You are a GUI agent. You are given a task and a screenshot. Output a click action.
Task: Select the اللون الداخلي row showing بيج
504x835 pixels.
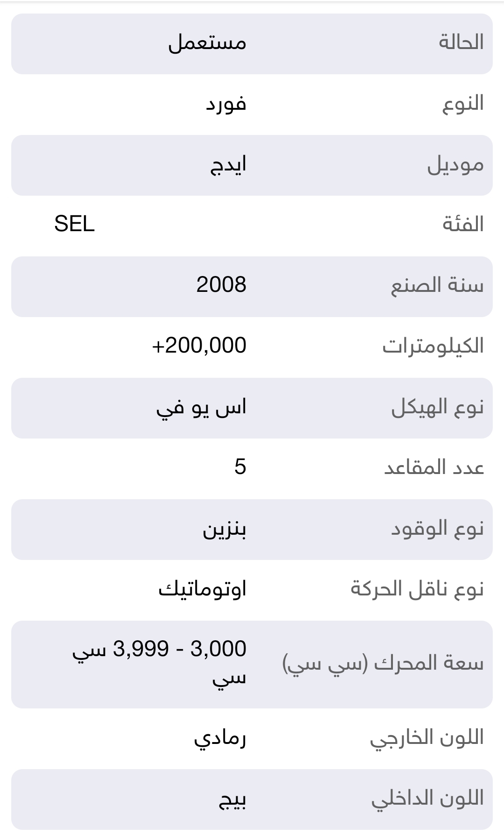pos(252,800)
